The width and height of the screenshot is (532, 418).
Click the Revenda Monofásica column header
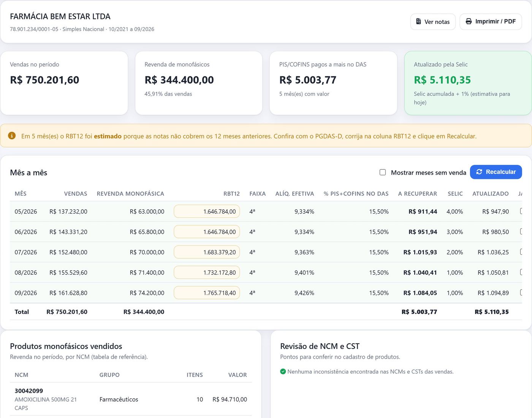(130, 193)
